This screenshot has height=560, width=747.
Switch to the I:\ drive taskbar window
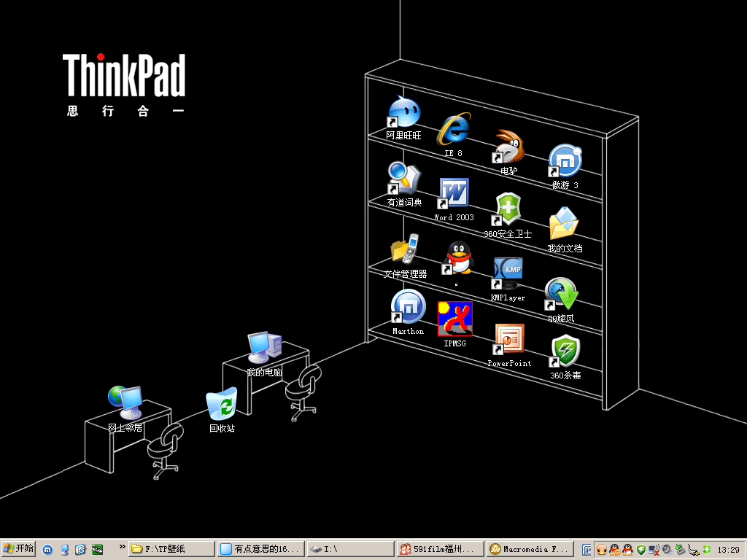click(x=351, y=549)
